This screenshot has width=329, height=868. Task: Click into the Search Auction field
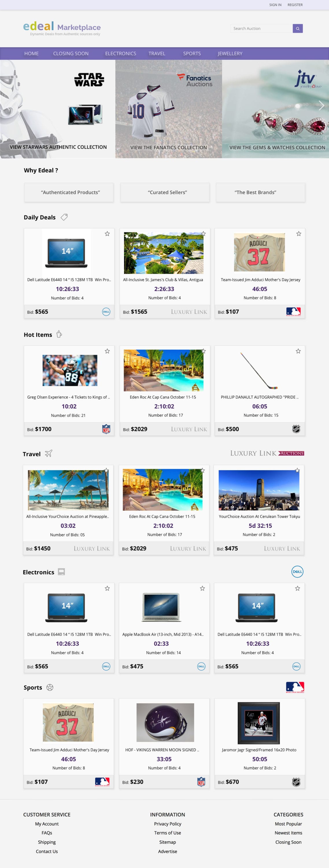(261, 28)
